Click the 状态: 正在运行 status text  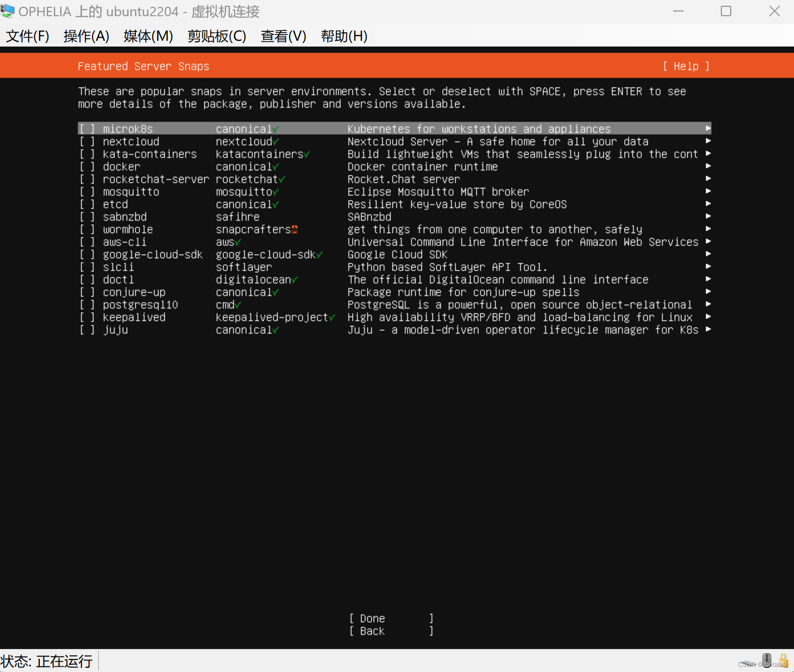pos(47,661)
